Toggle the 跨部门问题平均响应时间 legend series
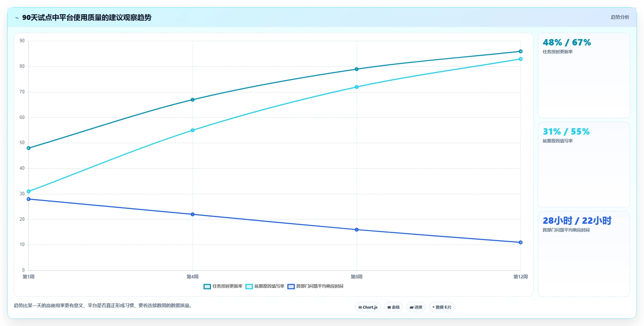 (315, 286)
